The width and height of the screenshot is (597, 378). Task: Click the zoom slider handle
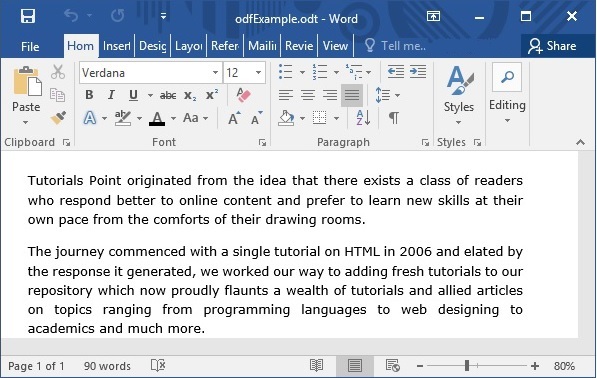pos(467,366)
